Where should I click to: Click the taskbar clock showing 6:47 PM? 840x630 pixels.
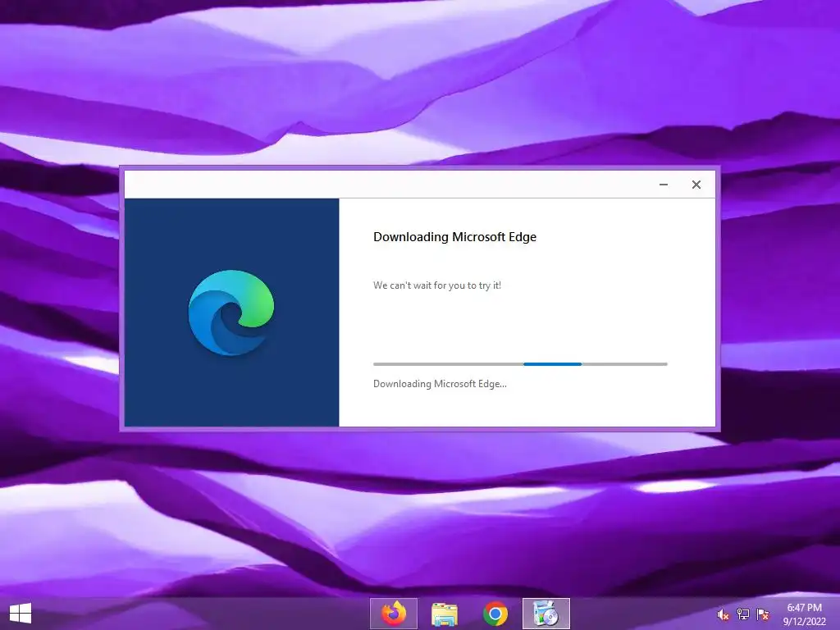click(804, 608)
